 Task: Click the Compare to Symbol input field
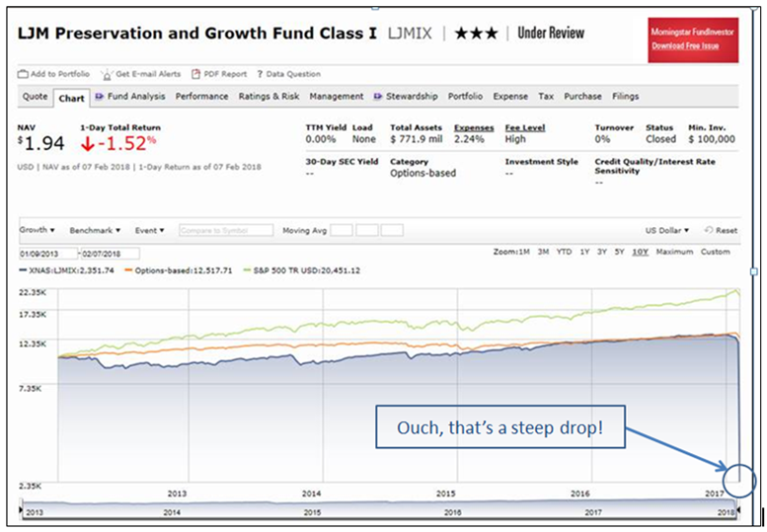[x=226, y=230]
